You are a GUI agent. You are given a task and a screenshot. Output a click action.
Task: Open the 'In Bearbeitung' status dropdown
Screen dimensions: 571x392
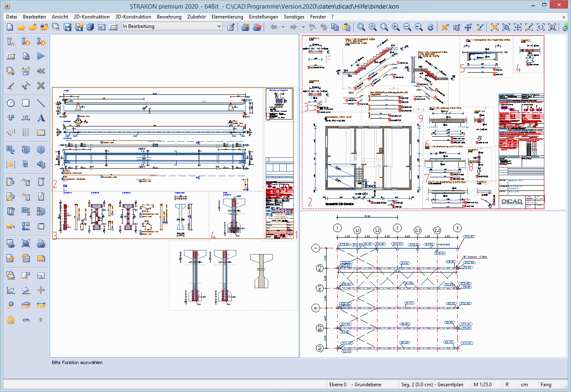tap(172, 26)
